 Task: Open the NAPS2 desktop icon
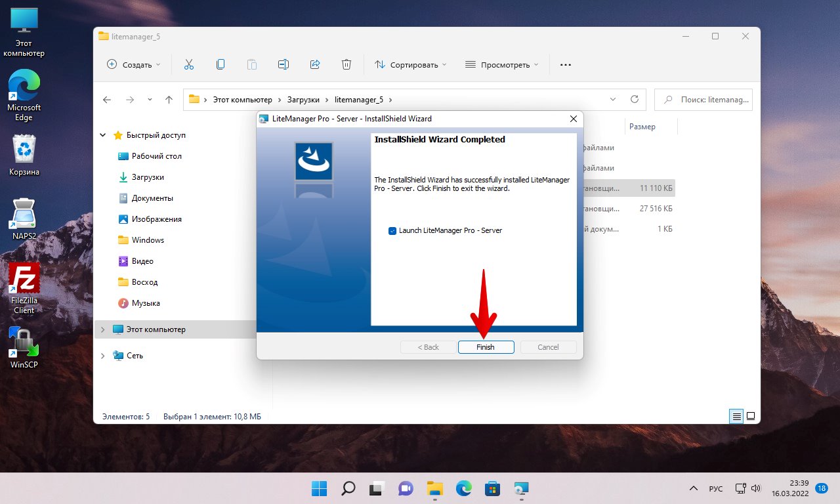pos(24,219)
